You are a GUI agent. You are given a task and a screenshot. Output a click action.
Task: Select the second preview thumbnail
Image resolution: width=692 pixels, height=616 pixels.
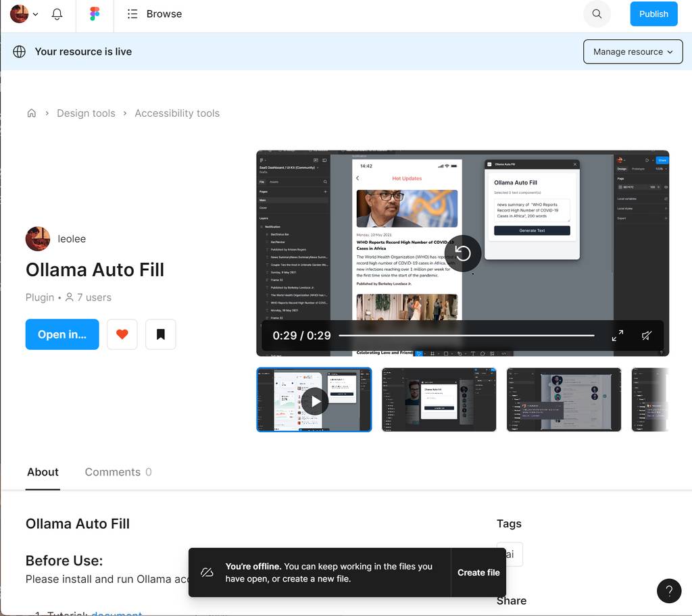click(x=439, y=400)
